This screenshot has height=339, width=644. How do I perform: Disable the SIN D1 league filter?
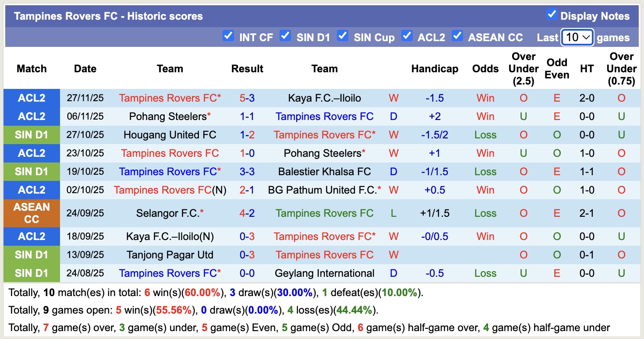pos(285,36)
